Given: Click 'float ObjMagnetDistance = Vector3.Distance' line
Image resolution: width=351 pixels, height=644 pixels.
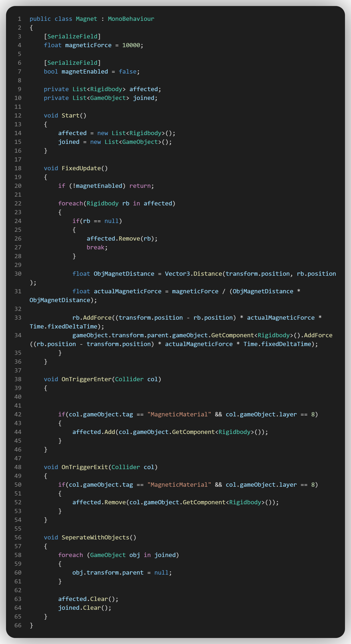Looking at the screenshot, I should pyautogui.click(x=204, y=274).
